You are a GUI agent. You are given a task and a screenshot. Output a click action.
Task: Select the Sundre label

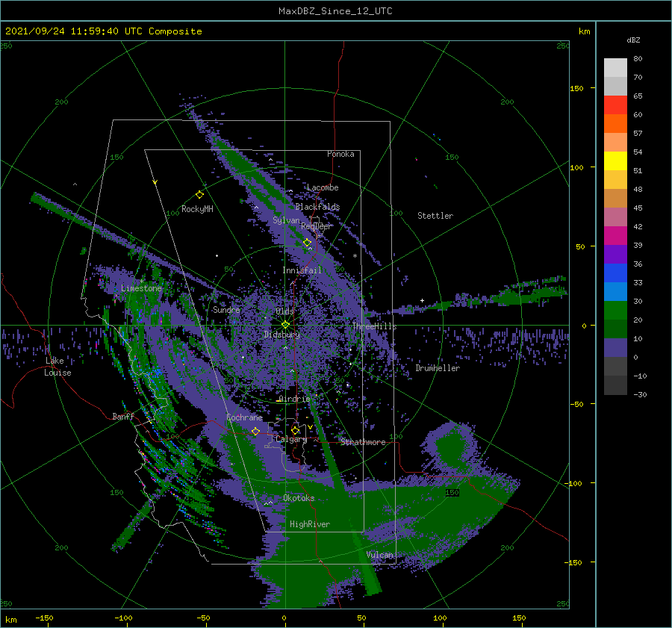tap(226, 309)
